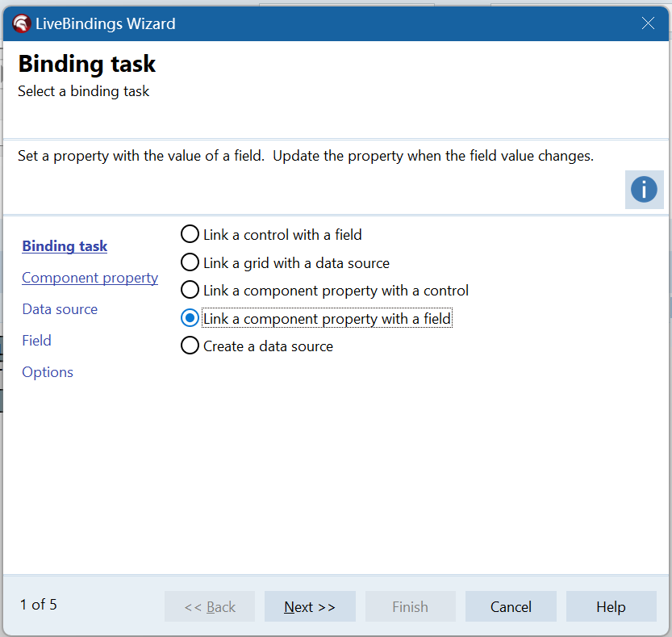Choose the "Create a data source" option

(x=190, y=346)
